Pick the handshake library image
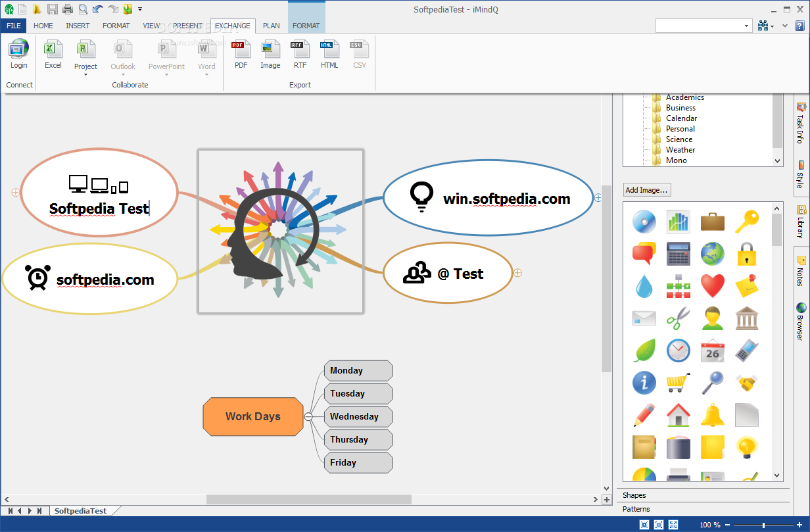The width and height of the screenshot is (810, 532). pos(747,383)
